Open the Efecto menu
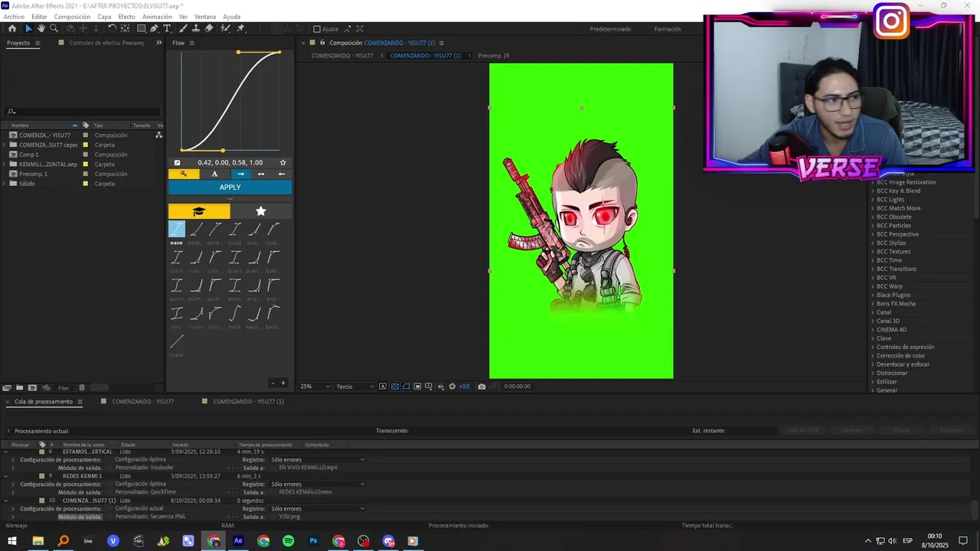This screenshot has width=980, height=551. click(x=126, y=17)
